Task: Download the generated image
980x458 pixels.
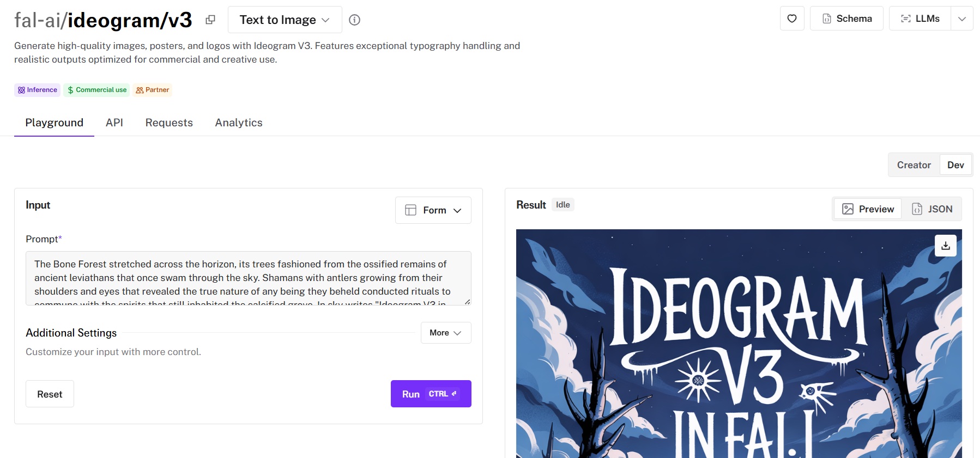Action: 945,246
